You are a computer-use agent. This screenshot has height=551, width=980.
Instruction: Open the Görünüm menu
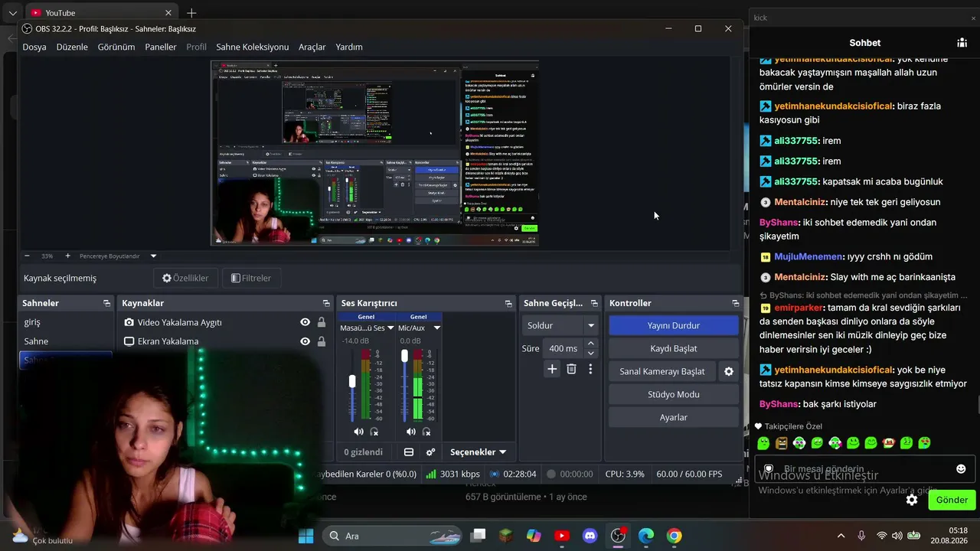(x=116, y=47)
